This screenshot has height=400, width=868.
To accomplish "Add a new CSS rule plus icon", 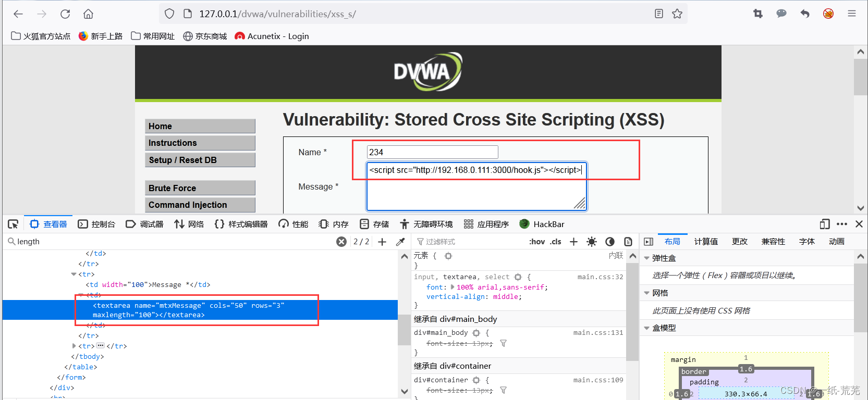I will coord(573,242).
